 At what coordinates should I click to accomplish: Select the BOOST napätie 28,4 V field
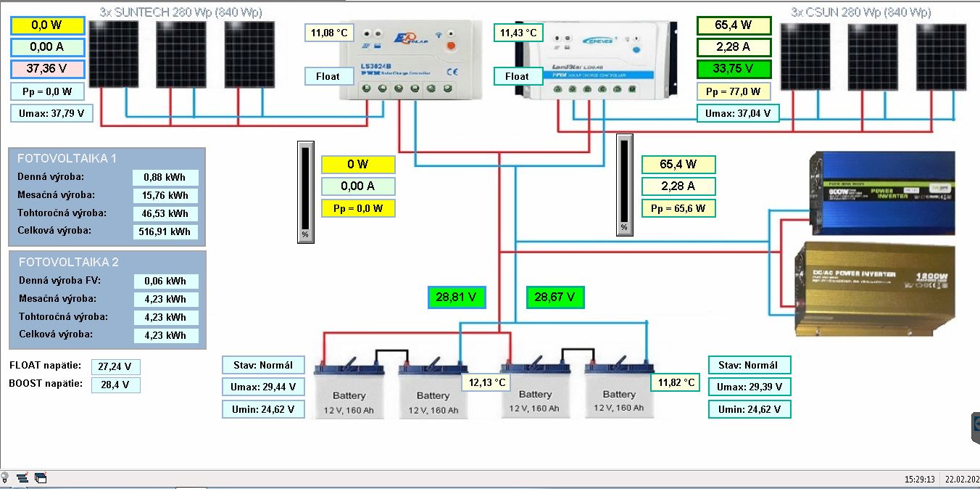(116, 385)
